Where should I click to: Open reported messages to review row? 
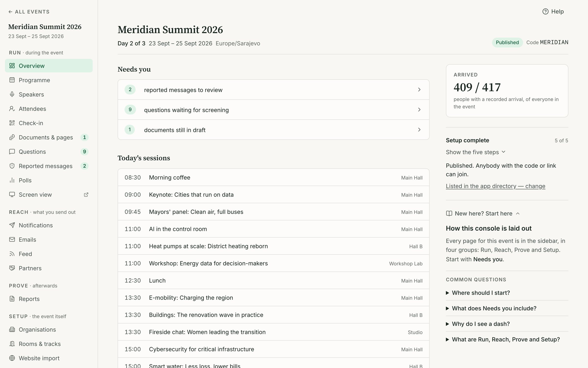273,90
